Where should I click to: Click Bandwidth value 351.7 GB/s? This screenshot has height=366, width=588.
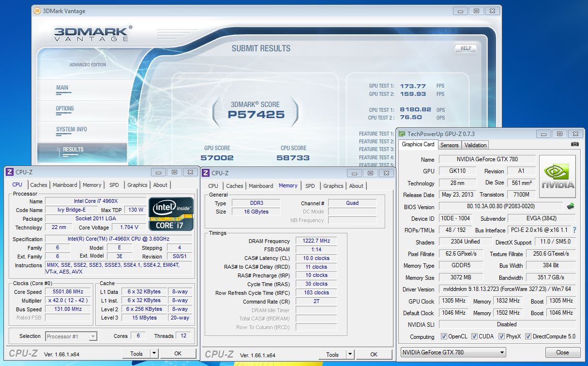tap(551, 278)
